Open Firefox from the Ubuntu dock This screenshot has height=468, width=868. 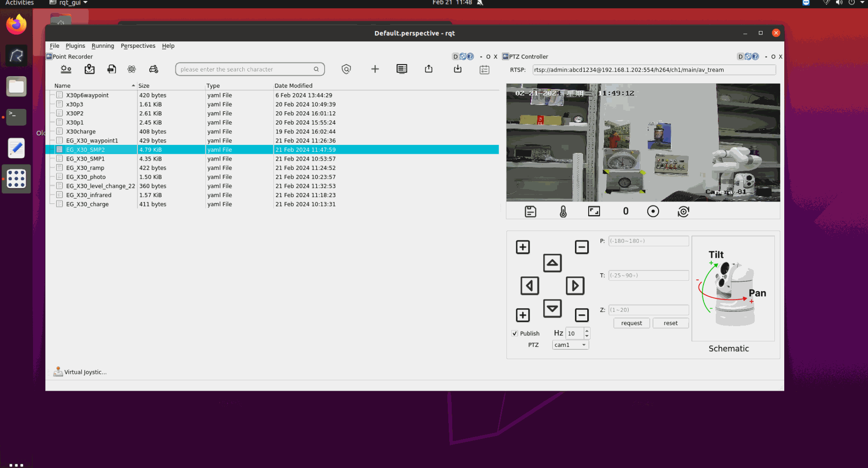click(16, 25)
